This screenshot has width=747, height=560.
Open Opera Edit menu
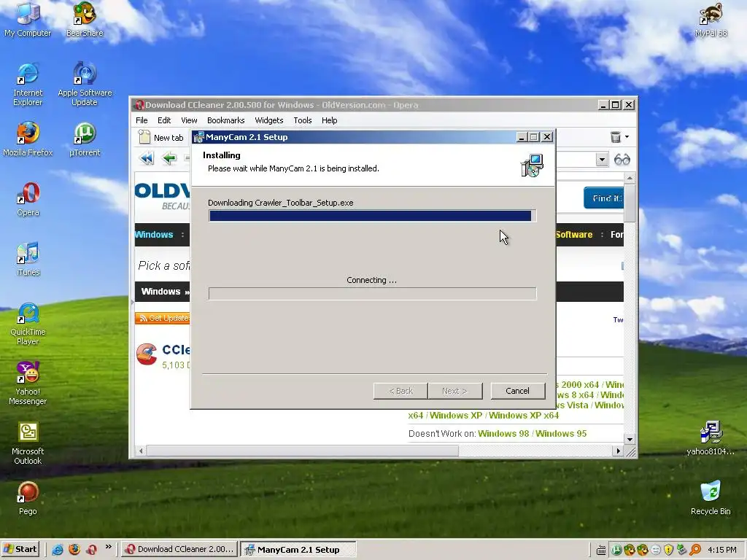coord(164,120)
